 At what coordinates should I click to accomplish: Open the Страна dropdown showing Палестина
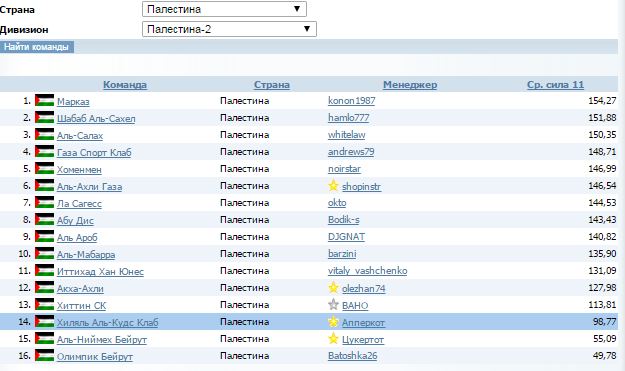point(224,9)
